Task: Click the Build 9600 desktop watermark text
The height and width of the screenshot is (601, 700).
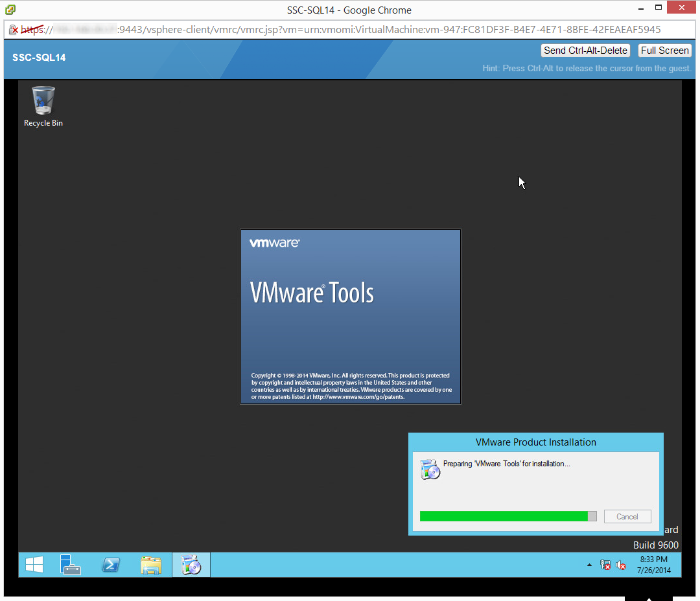Action: click(655, 545)
